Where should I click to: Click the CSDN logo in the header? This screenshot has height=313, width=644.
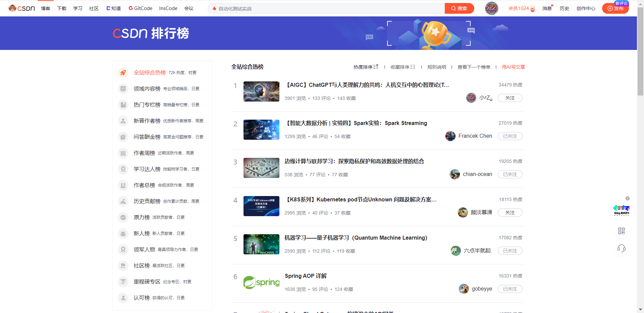pyautogui.click(x=22, y=8)
